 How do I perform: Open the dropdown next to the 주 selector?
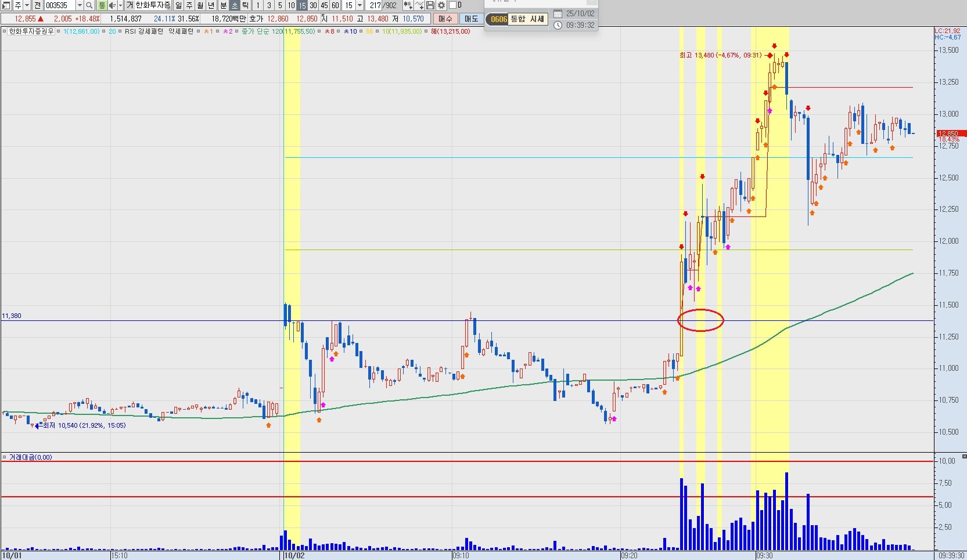coord(27,5)
